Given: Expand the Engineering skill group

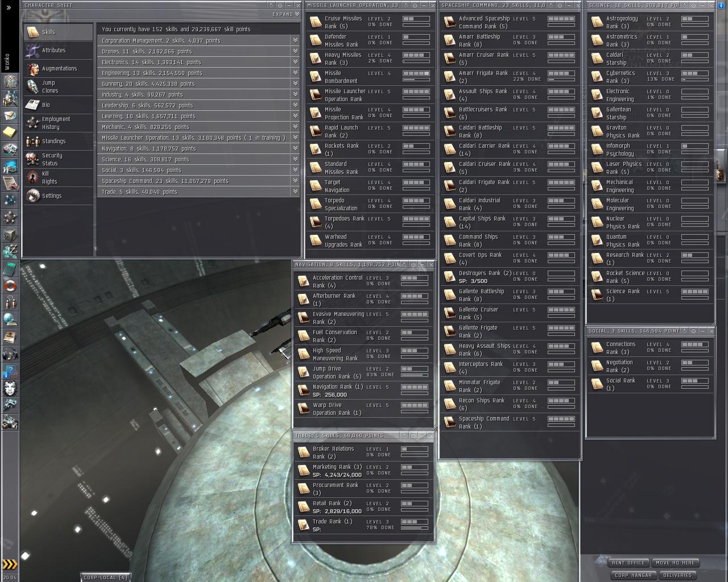Looking at the screenshot, I should coord(295,73).
